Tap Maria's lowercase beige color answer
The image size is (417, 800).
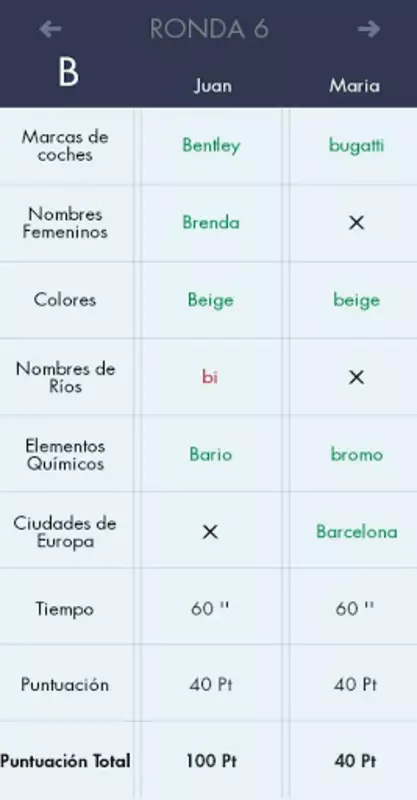pos(356,301)
